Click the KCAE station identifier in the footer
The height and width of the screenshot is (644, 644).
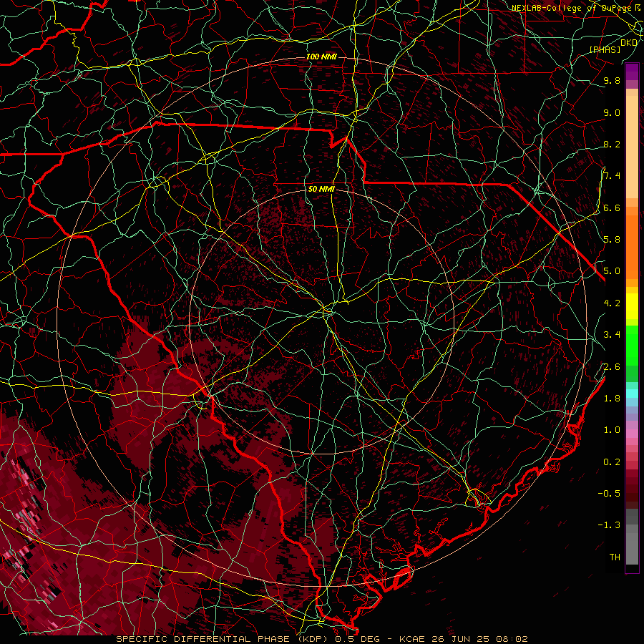pyautogui.click(x=414, y=639)
